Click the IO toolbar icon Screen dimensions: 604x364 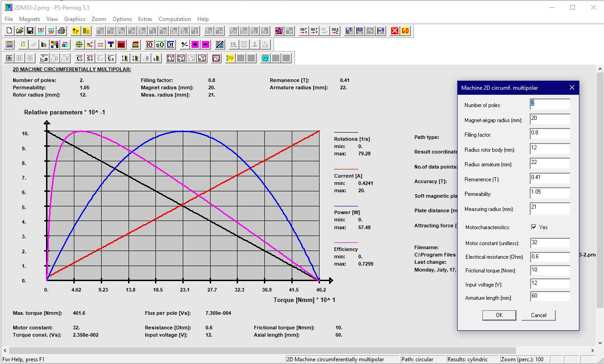[x=149, y=45]
